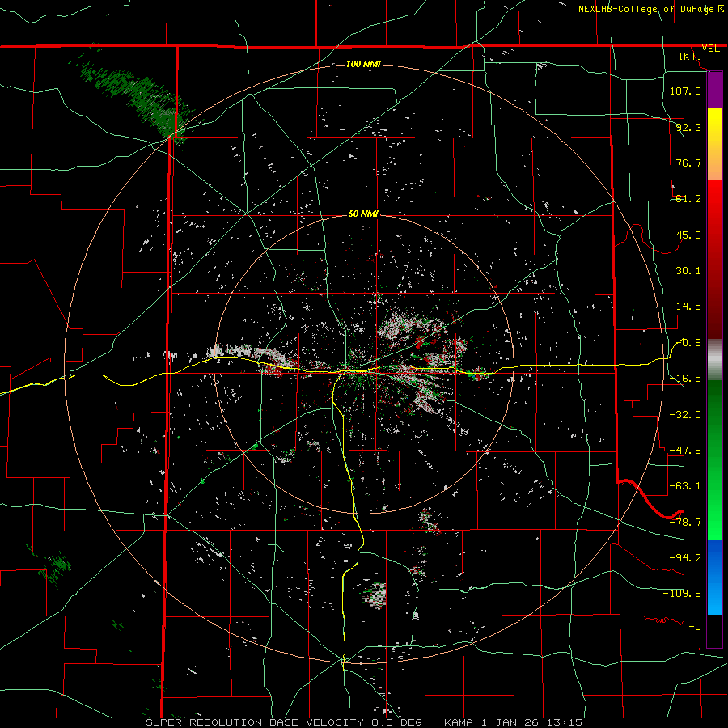Click the VEL legend title

point(711,49)
